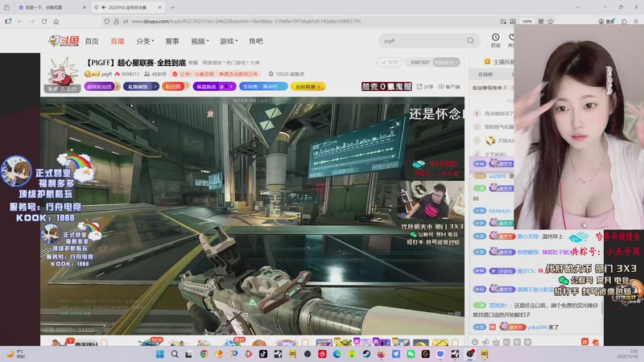The image size is (644, 362).
Task: Click the Douyu logo in the header
Action: (64, 41)
